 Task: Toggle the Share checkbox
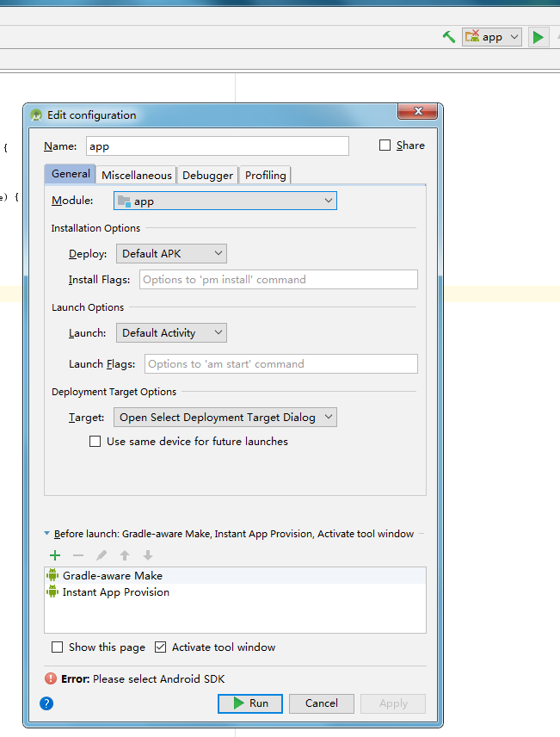pos(385,146)
